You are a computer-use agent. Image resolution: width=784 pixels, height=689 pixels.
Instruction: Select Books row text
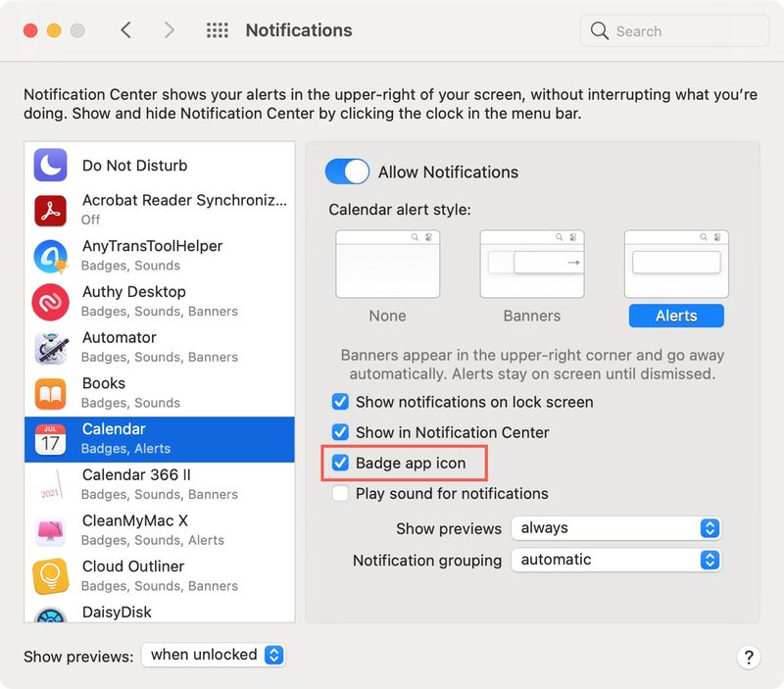click(104, 383)
